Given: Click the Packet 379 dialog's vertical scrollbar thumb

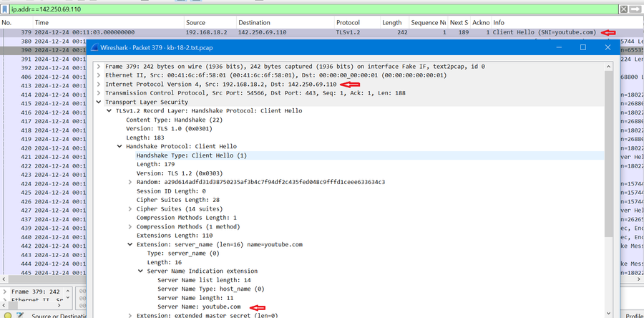Looking at the screenshot, I should click(609, 153).
